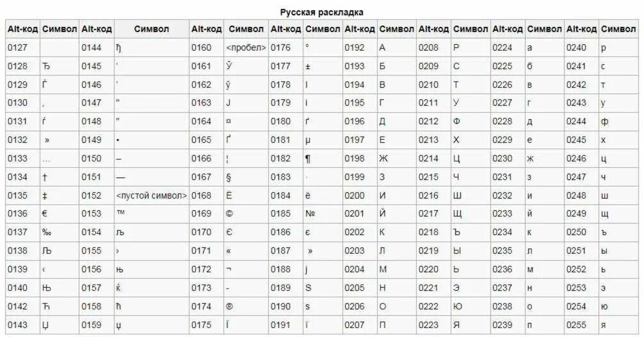Viewport: 644px width, 337px height.
Task: Click the ± symbol next to 0177
Action: pyautogui.click(x=308, y=67)
